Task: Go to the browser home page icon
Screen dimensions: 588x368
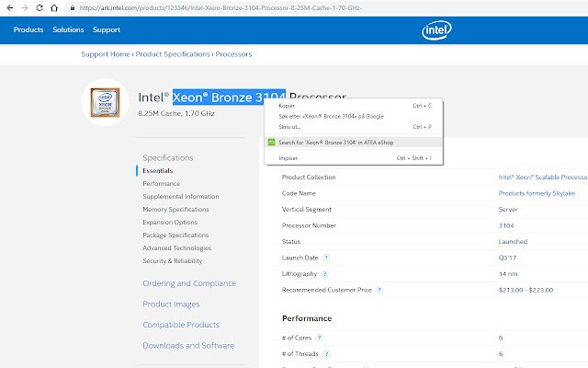Action: [x=54, y=8]
